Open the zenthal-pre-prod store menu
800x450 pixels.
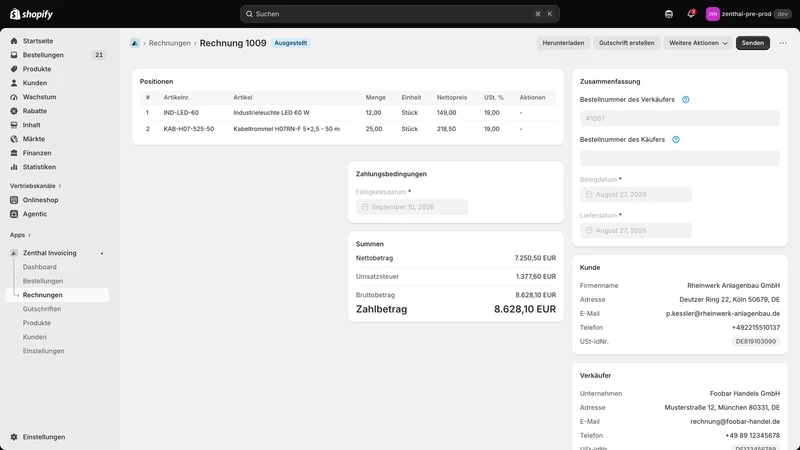748,14
